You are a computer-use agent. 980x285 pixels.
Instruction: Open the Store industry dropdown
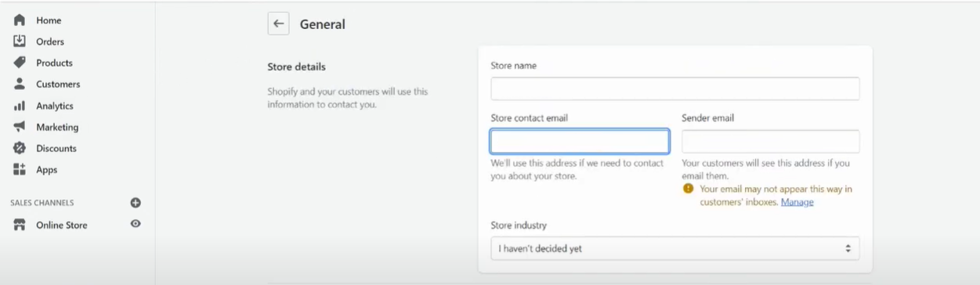(x=675, y=248)
